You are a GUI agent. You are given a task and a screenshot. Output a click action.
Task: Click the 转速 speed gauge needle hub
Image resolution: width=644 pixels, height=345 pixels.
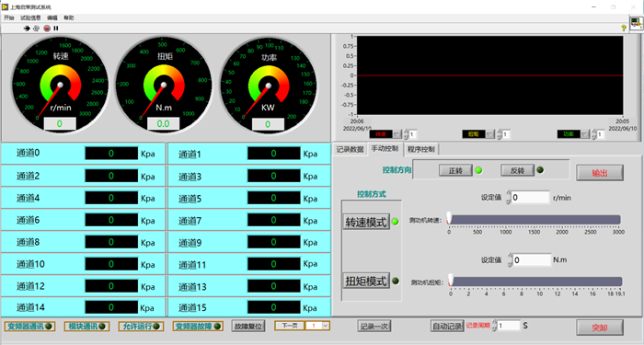point(60,85)
